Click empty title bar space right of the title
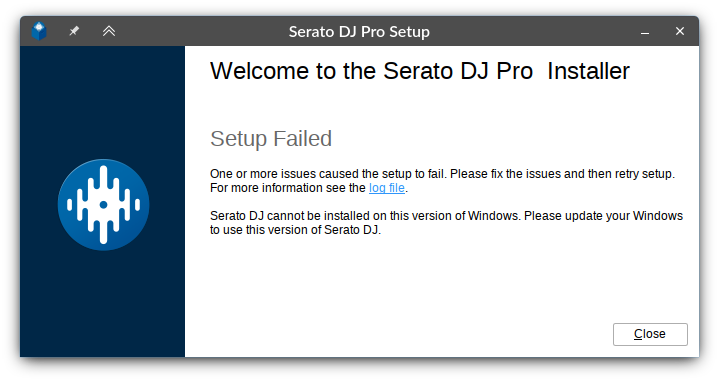This screenshot has width=719, height=381. click(x=532, y=31)
